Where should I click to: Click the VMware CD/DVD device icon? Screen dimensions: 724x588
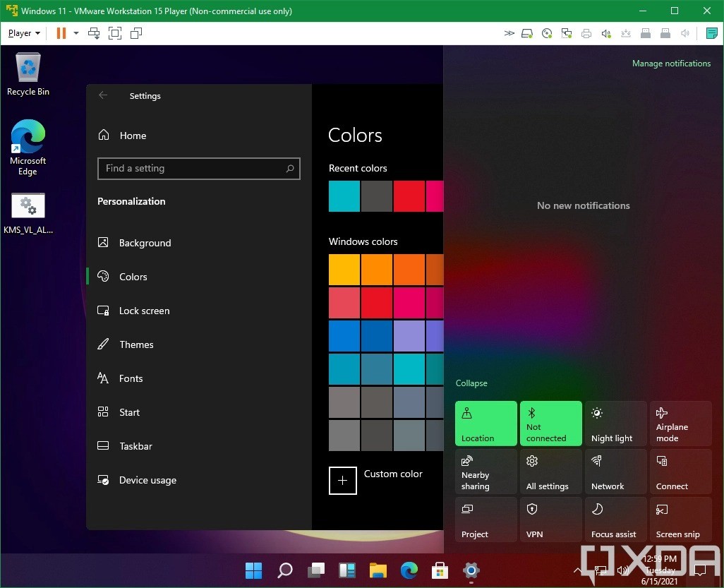coord(547,33)
